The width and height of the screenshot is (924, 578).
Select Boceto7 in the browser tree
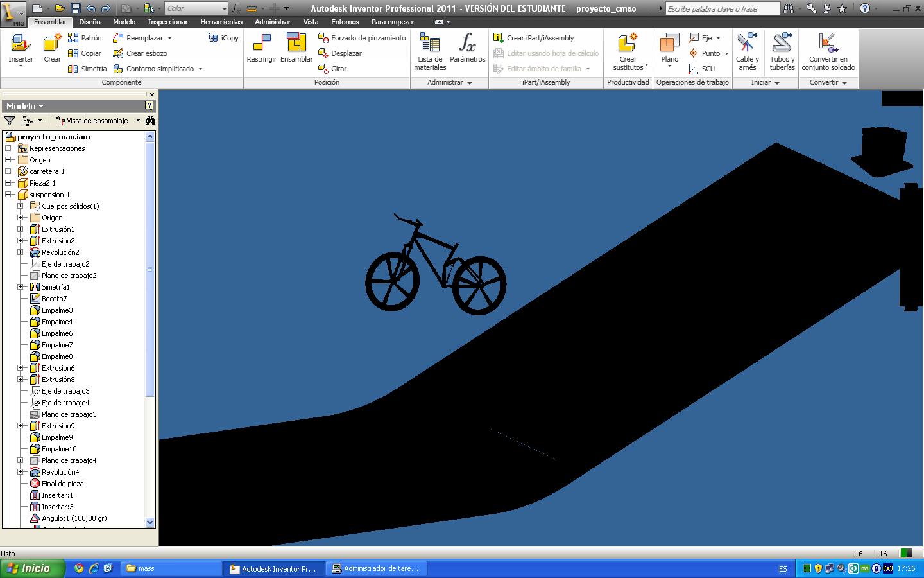click(54, 299)
